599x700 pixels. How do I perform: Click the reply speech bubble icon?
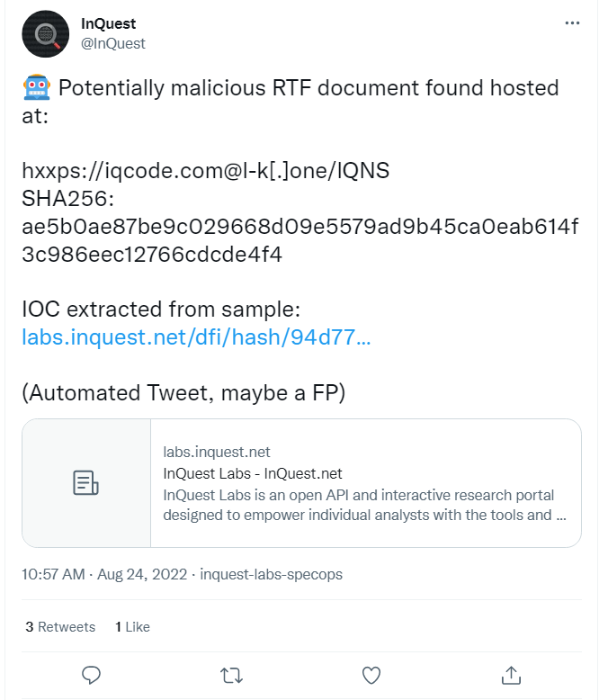pos(91,675)
